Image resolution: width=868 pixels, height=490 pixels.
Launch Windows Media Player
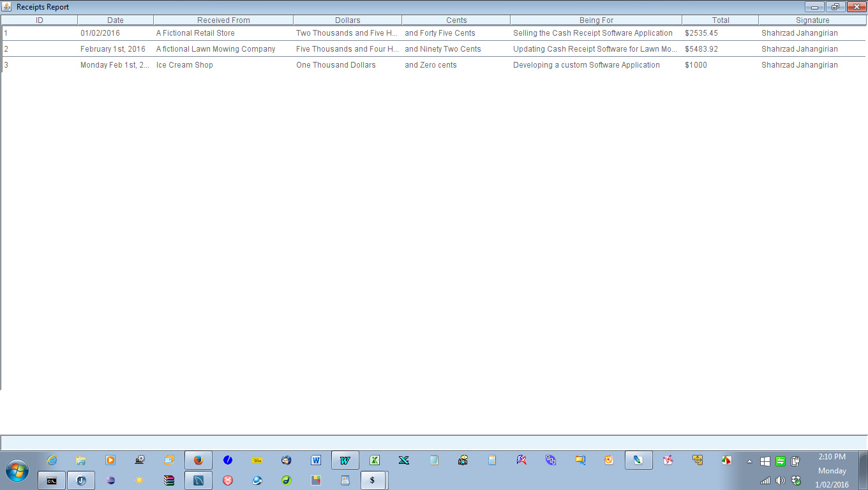(x=109, y=460)
